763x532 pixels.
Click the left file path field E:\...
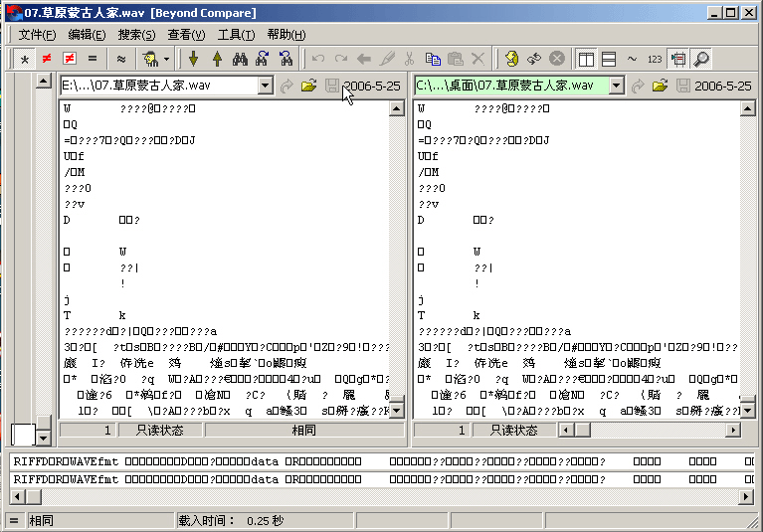(159, 86)
